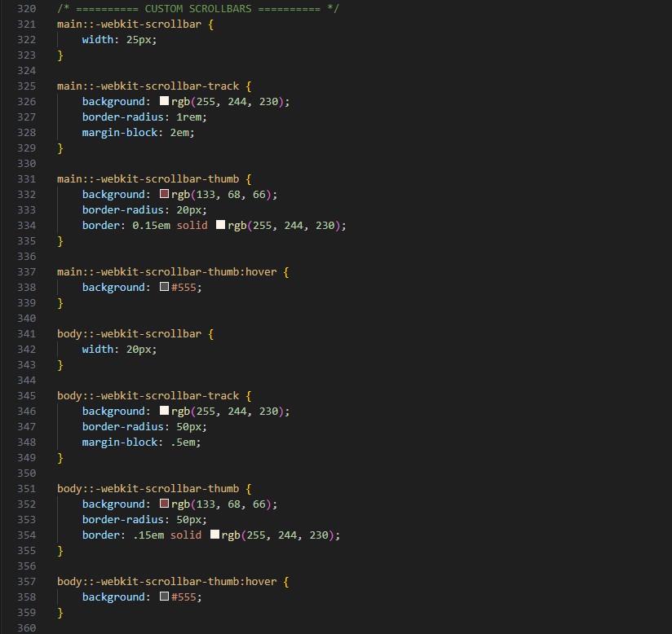Click line number 337
Image resolution: width=672 pixels, height=634 pixels.
(x=27, y=272)
